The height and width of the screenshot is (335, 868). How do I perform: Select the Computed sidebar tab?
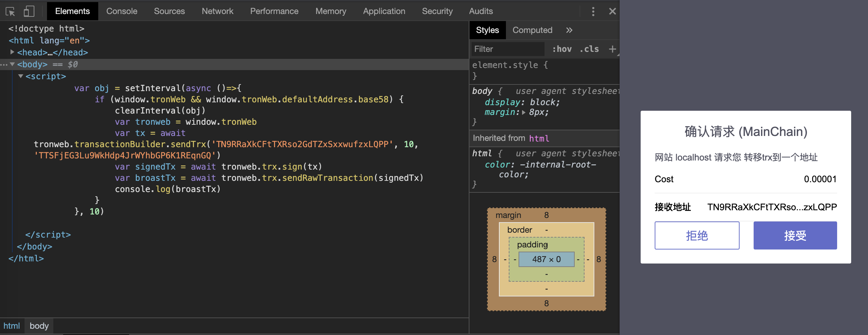[x=532, y=30]
